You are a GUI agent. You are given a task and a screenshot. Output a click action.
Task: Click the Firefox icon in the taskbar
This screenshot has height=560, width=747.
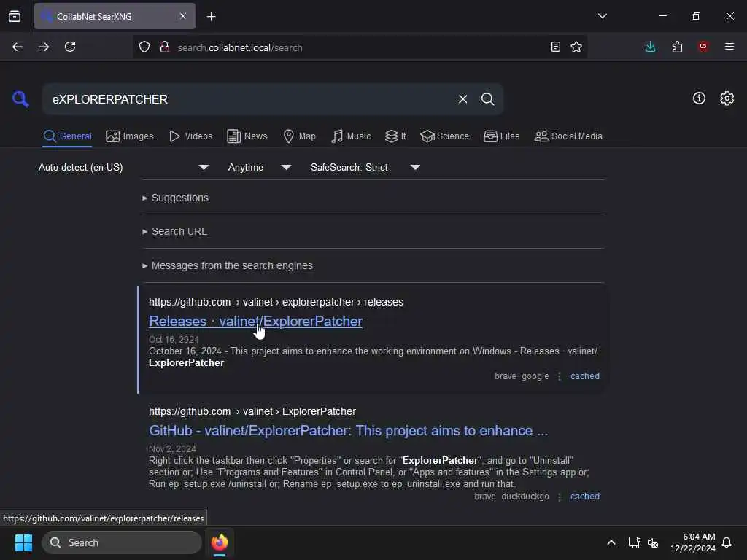point(219,542)
